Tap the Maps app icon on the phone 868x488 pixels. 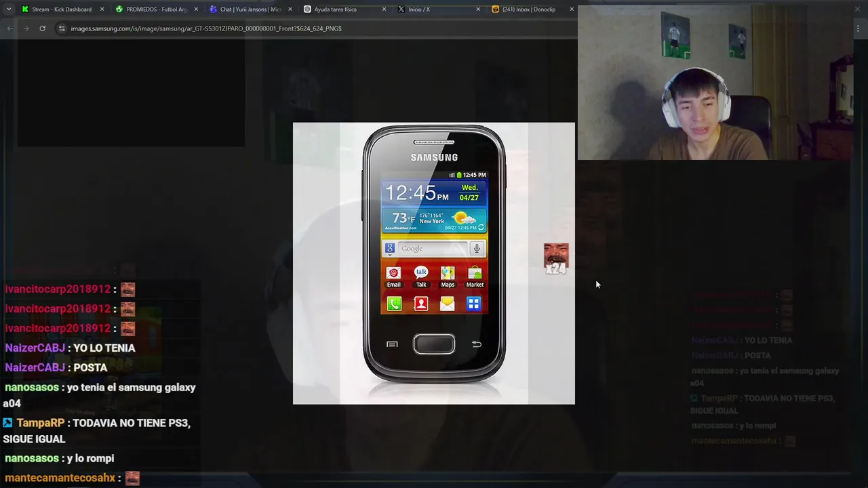448,277
